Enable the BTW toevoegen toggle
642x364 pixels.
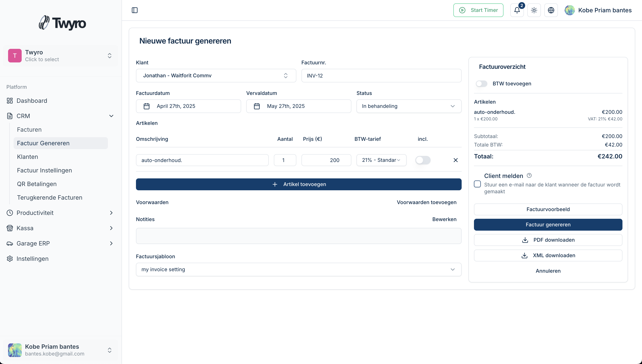481,83
